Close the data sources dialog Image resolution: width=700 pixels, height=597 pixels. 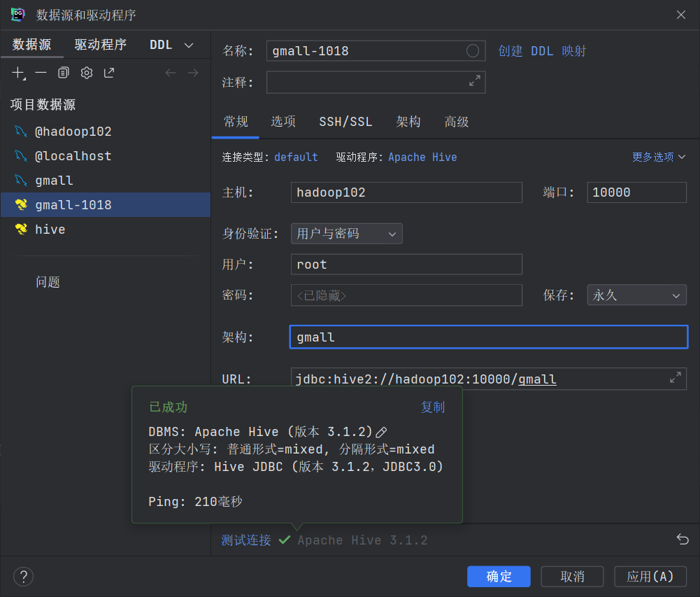click(x=681, y=15)
